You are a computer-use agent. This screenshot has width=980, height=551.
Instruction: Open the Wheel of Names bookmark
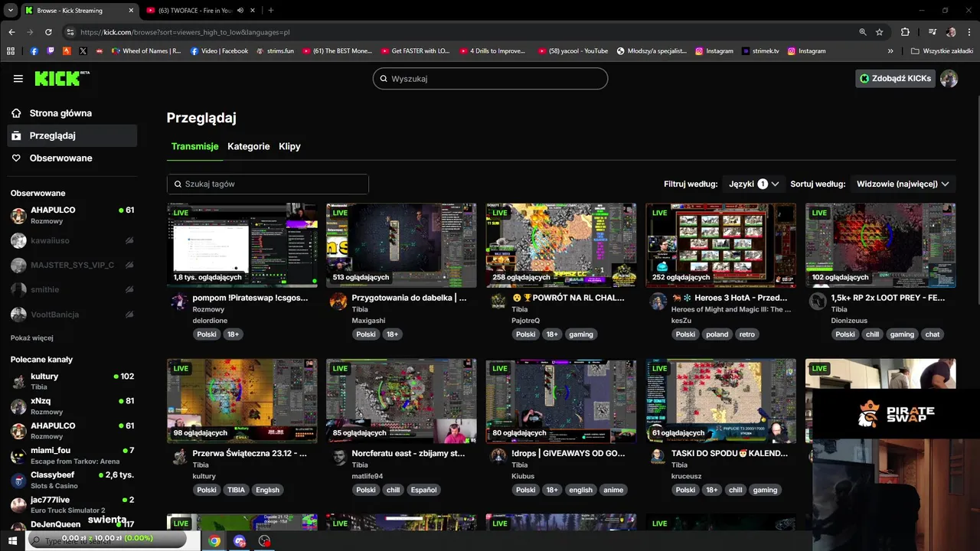point(146,51)
